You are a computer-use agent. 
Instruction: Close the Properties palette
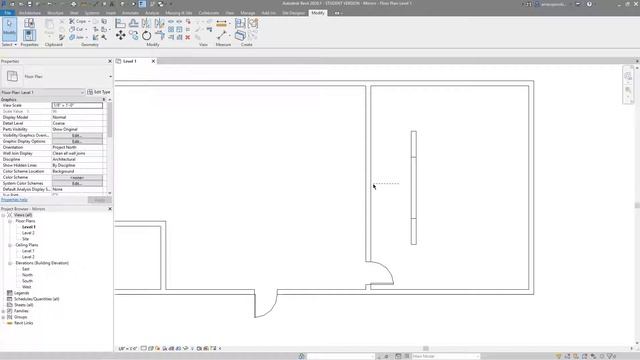(110, 61)
